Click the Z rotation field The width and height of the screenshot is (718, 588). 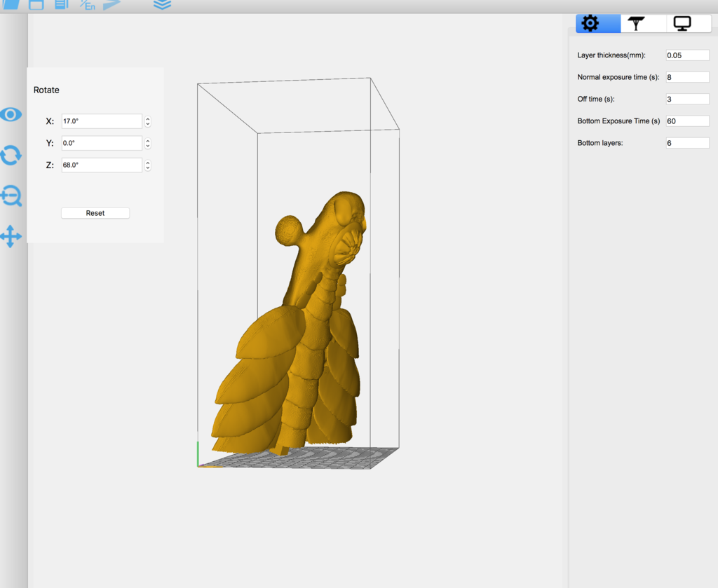pyautogui.click(x=102, y=165)
